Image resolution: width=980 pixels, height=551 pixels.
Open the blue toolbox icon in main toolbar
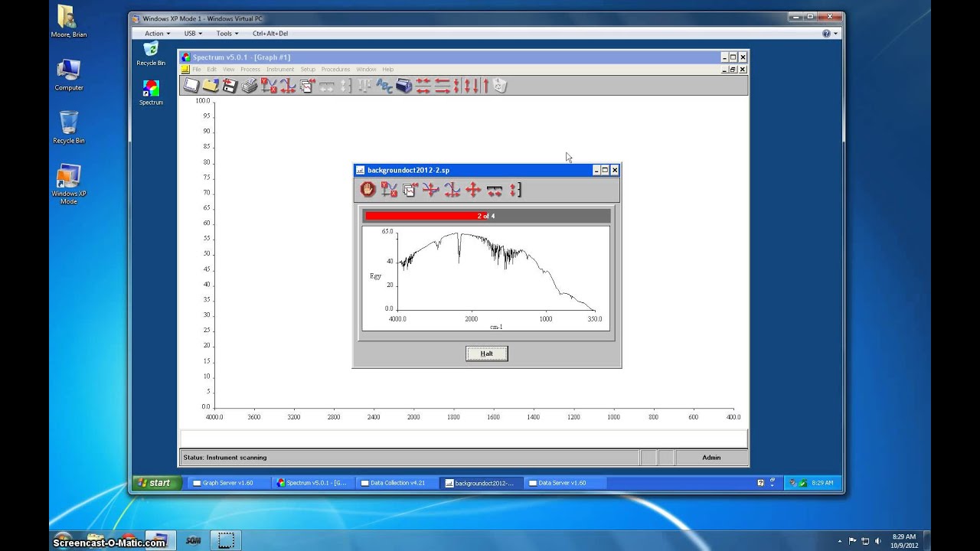click(403, 86)
